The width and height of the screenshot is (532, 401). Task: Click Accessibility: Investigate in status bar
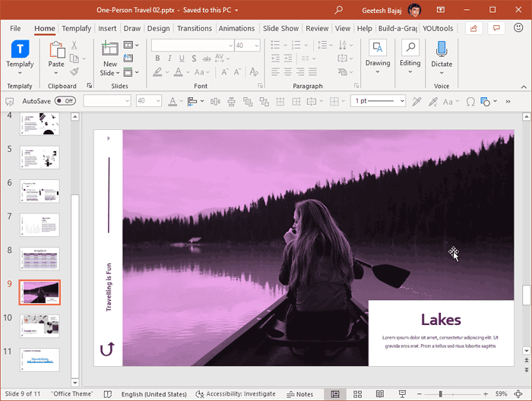pos(236,394)
